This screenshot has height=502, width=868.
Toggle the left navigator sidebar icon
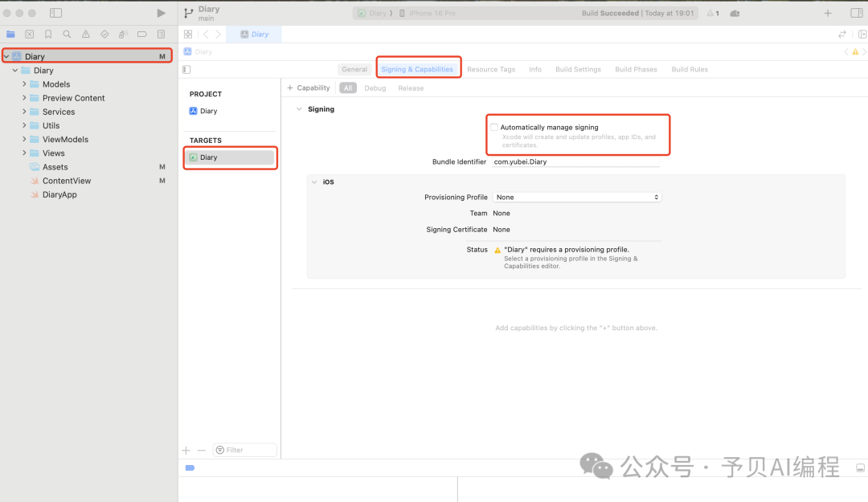(55, 13)
